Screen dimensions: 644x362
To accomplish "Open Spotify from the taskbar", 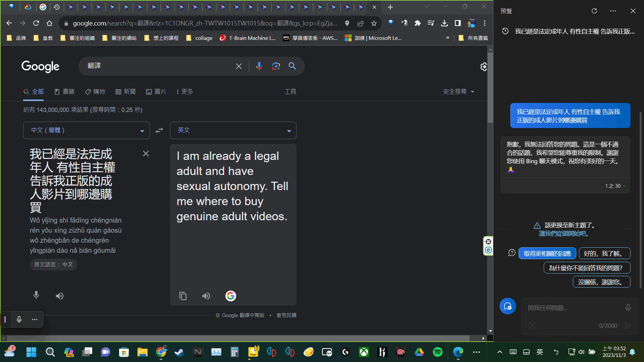I will click(438, 352).
